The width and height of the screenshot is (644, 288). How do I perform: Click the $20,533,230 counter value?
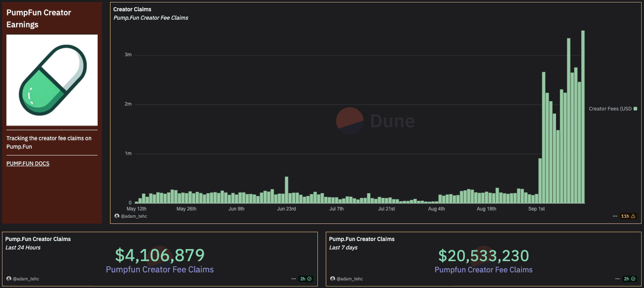484,255
